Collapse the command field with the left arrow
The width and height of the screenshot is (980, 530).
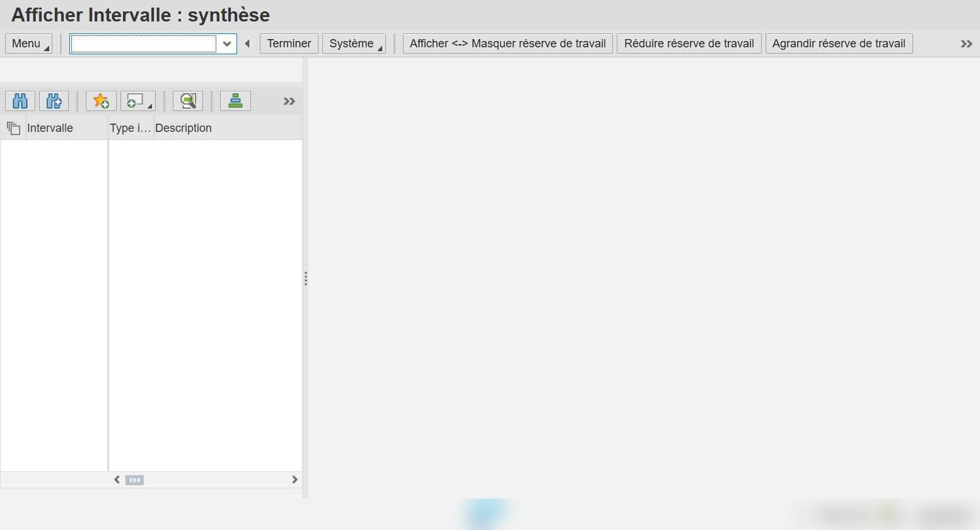(247, 44)
